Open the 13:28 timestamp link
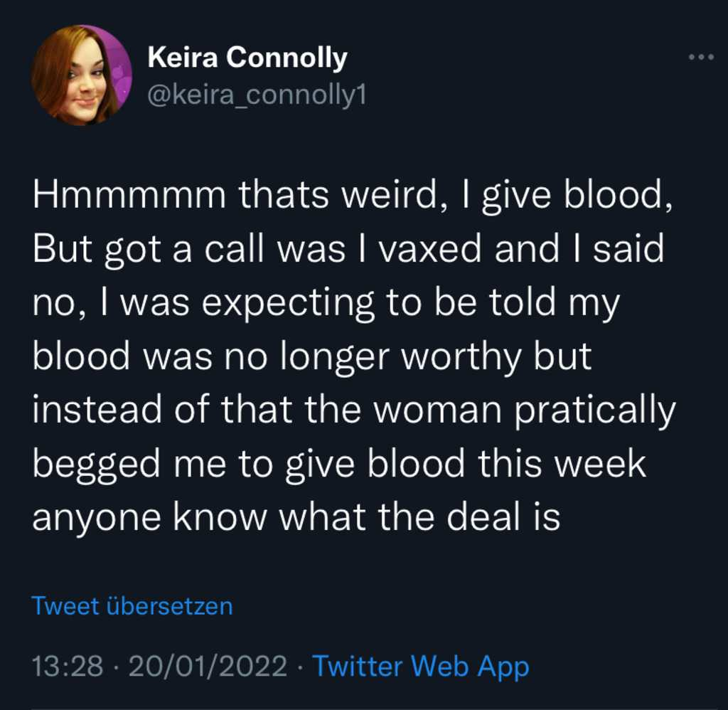The height and width of the screenshot is (710, 728). pos(68,665)
